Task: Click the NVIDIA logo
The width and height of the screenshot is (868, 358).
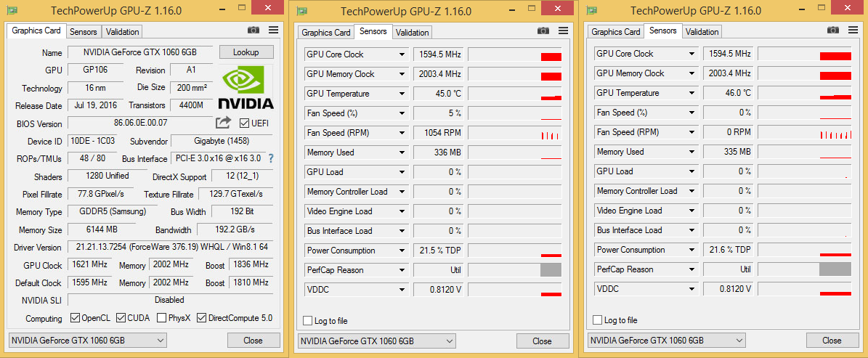Action: click(246, 87)
